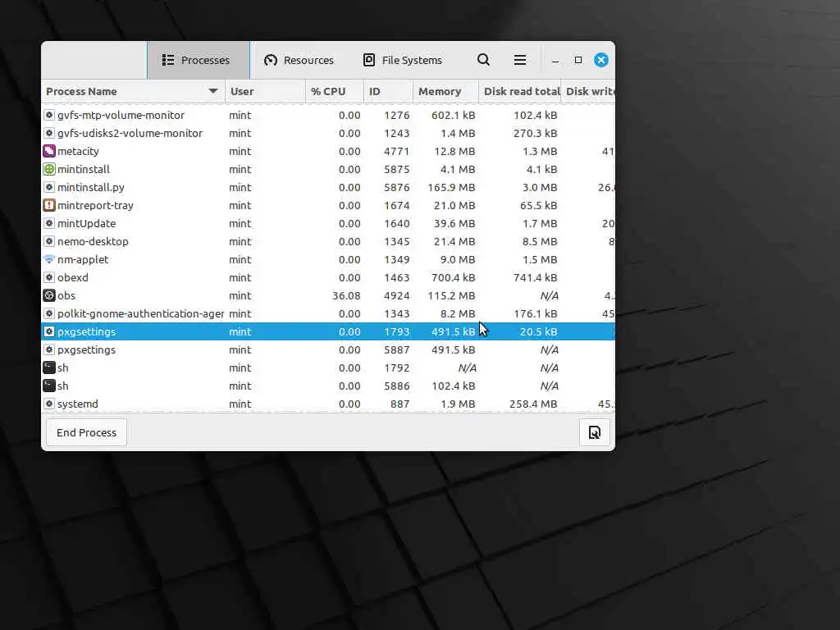Screen dimensions: 840x630
Task: Click the gear icon beside systemd
Action: [49, 404]
